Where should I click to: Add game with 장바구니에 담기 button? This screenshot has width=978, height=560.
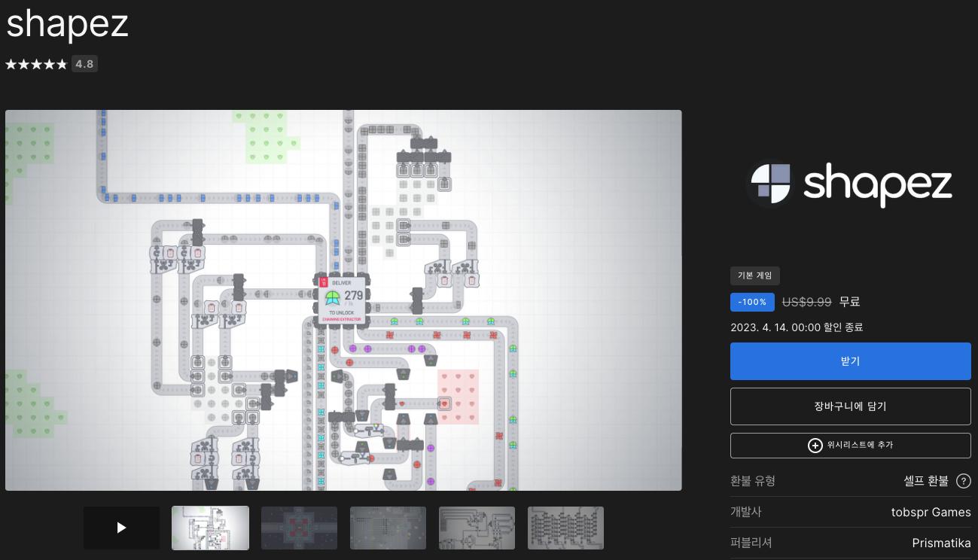tap(850, 406)
